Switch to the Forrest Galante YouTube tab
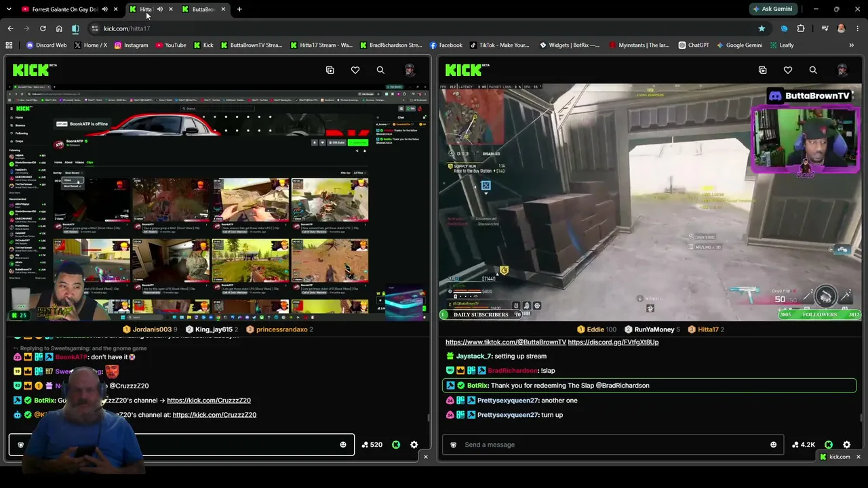This screenshot has height=488, width=868. pos(64,9)
